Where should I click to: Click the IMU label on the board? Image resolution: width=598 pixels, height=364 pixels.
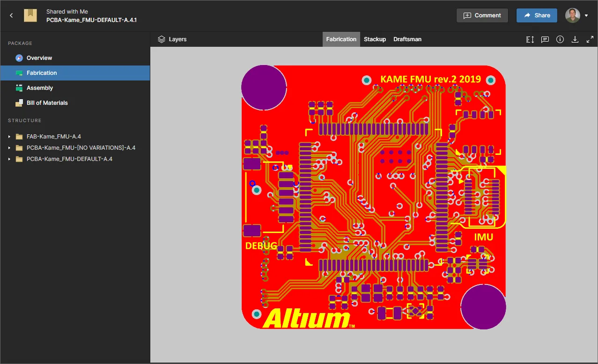click(483, 237)
